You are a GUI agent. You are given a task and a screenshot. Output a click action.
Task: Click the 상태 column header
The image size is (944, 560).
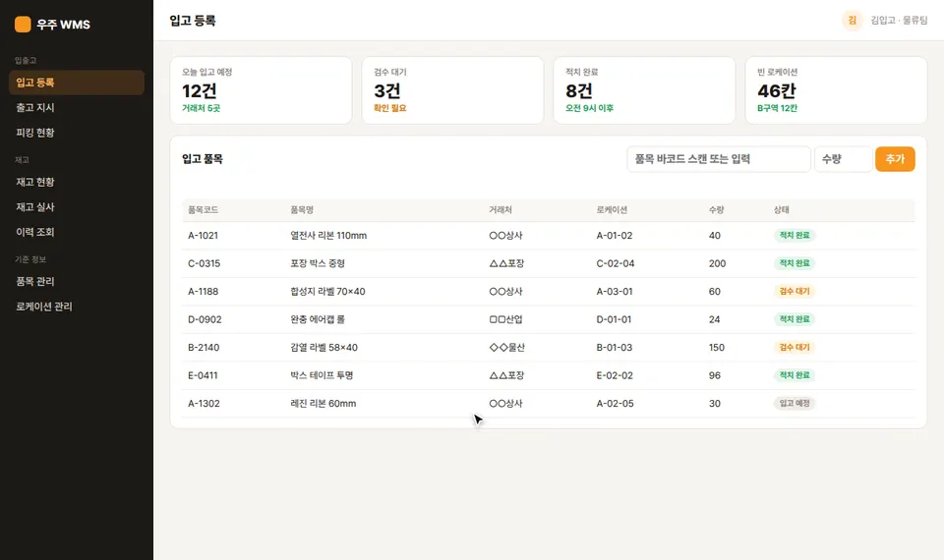click(x=782, y=210)
